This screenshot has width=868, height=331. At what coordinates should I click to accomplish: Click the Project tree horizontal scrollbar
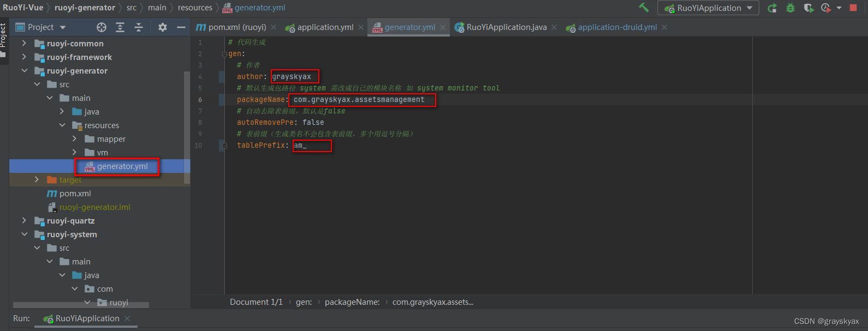coord(81,305)
